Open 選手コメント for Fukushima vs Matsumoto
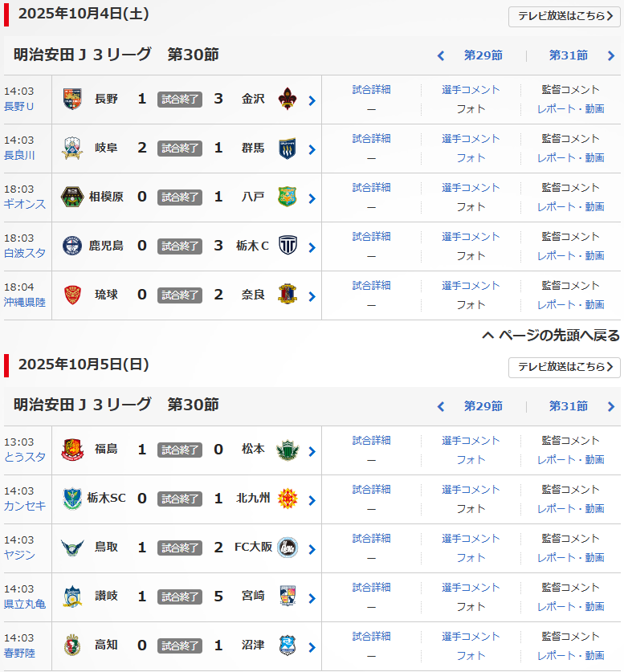Image resolution: width=624 pixels, height=672 pixels. tap(471, 440)
